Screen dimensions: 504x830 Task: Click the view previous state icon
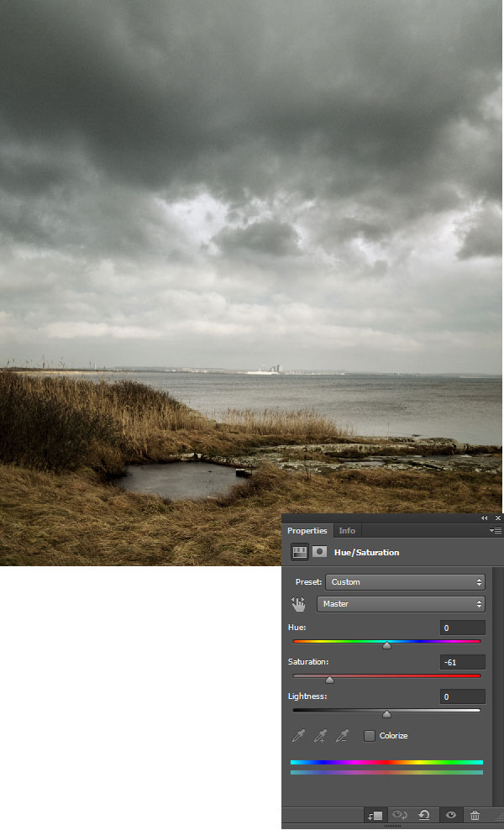coord(400,815)
